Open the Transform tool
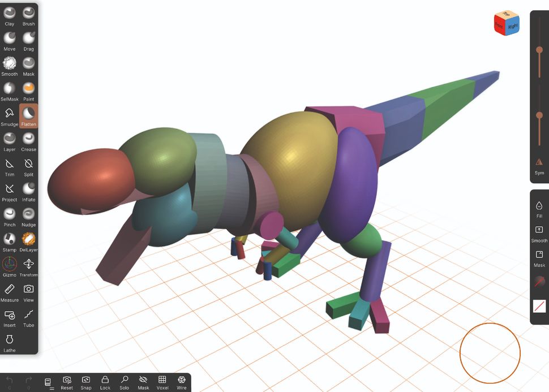 [x=28, y=265]
